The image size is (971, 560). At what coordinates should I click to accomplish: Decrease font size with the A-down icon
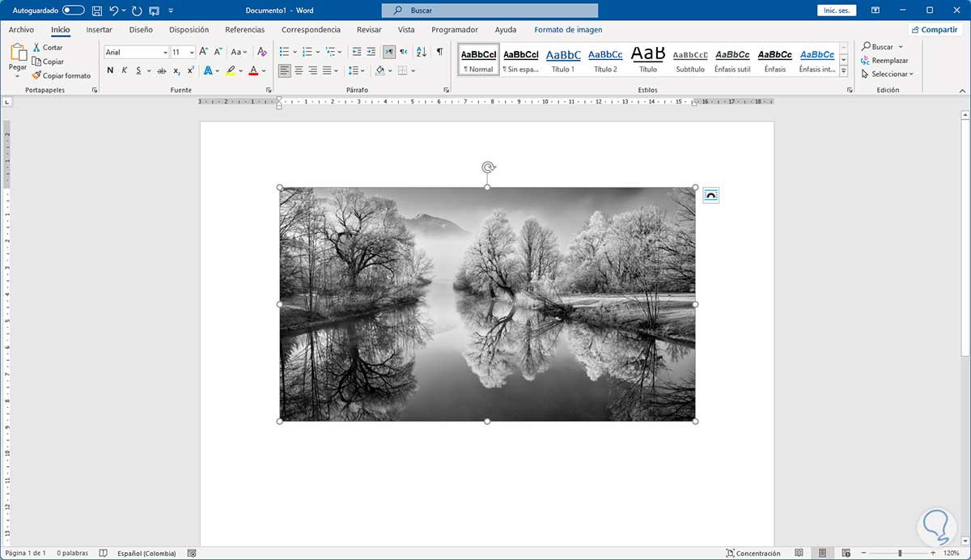tap(218, 52)
